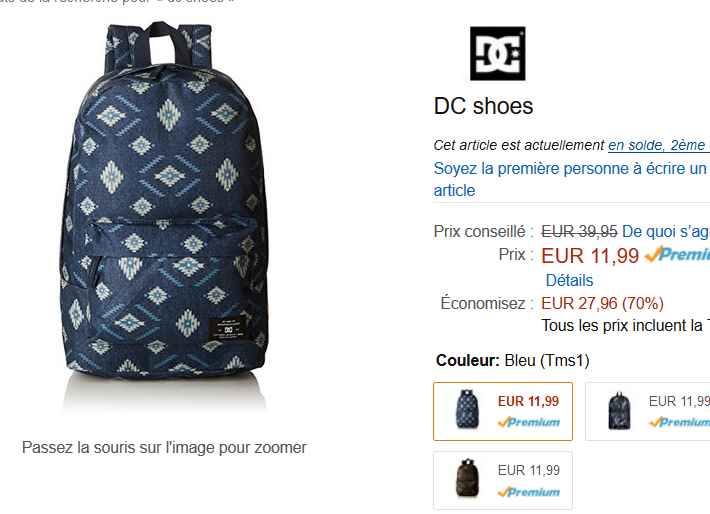Click the DC brand logo icon
The width and height of the screenshot is (710, 514).
click(497, 53)
